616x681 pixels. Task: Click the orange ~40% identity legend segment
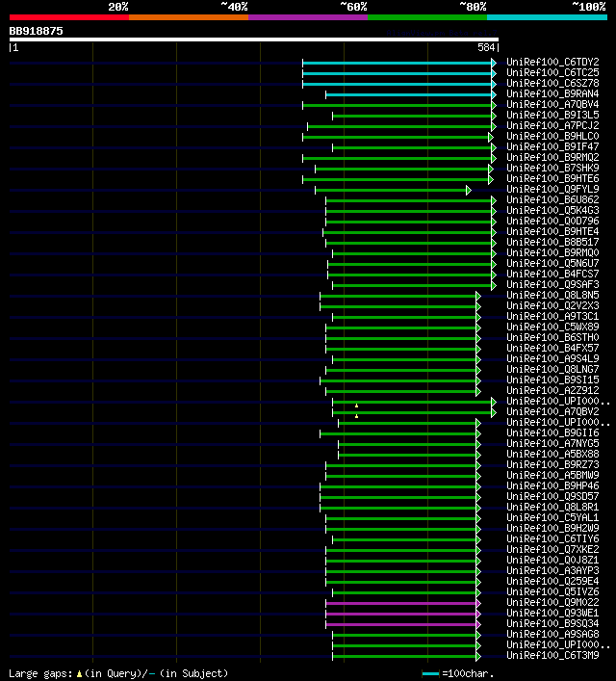click(x=189, y=17)
